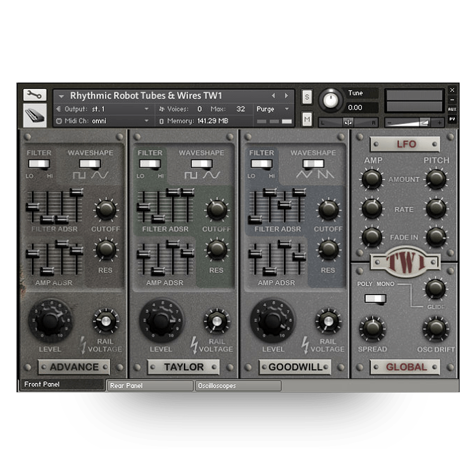The height and width of the screenshot is (476, 476).
Task: Toggle ADVANCE filter LO/HI switch
Action: 39,164
